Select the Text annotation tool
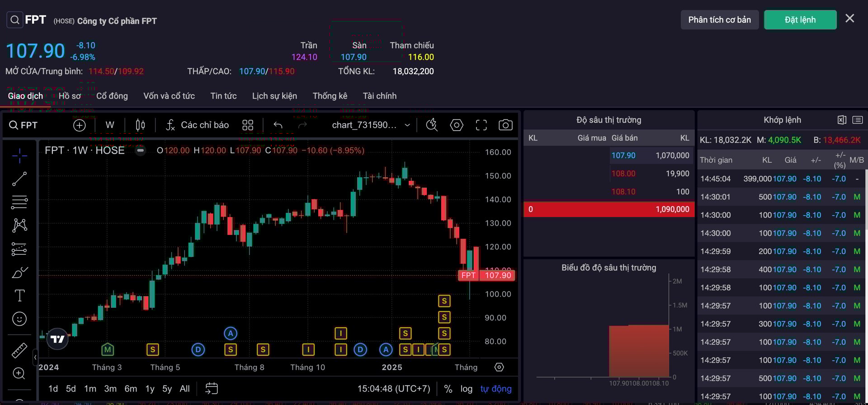 19,296
